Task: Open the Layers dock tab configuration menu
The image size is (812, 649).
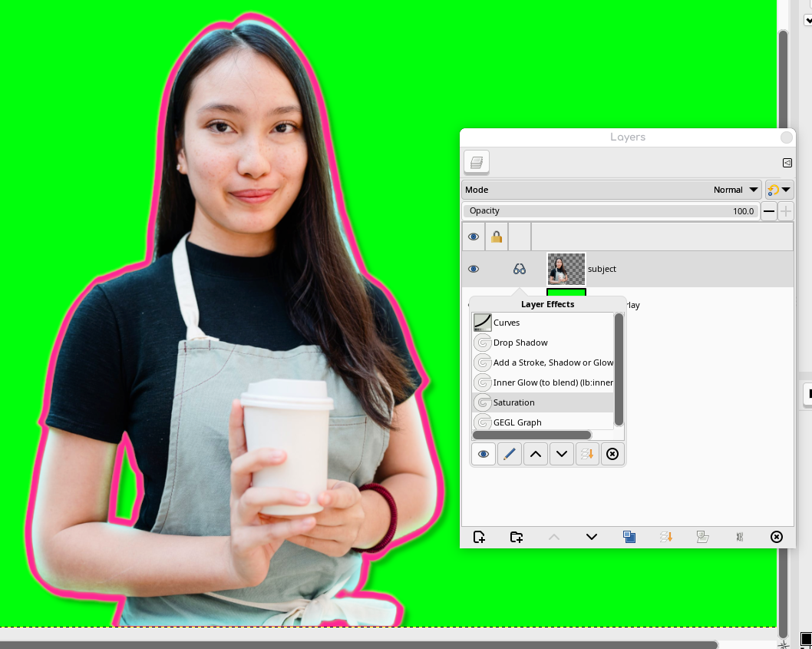Action: pyautogui.click(x=787, y=163)
